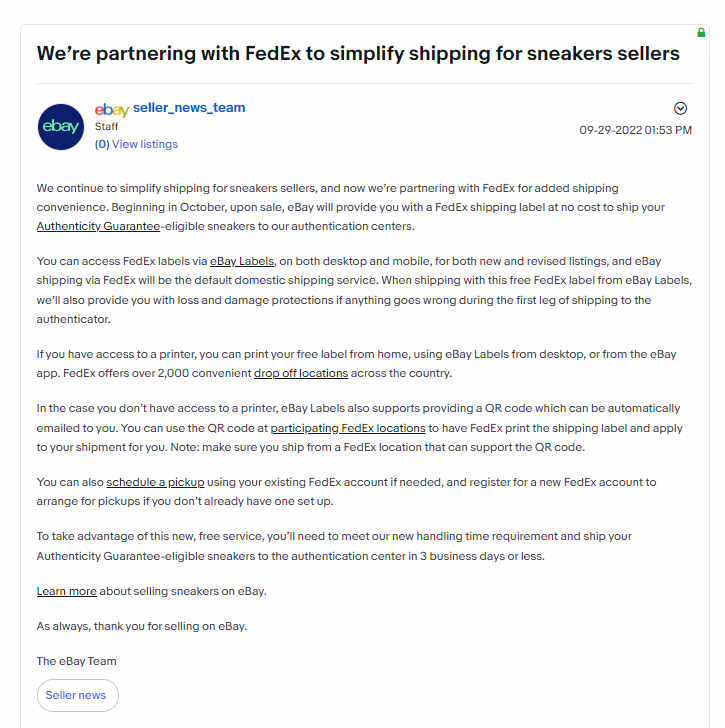
Task: Follow the Learn more link
Action: click(x=66, y=591)
